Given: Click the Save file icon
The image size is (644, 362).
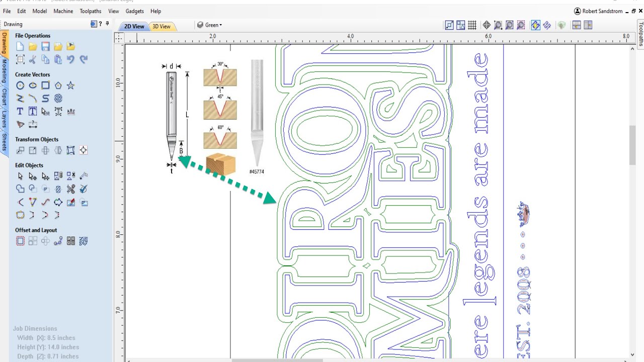Looking at the screenshot, I should coord(45,47).
